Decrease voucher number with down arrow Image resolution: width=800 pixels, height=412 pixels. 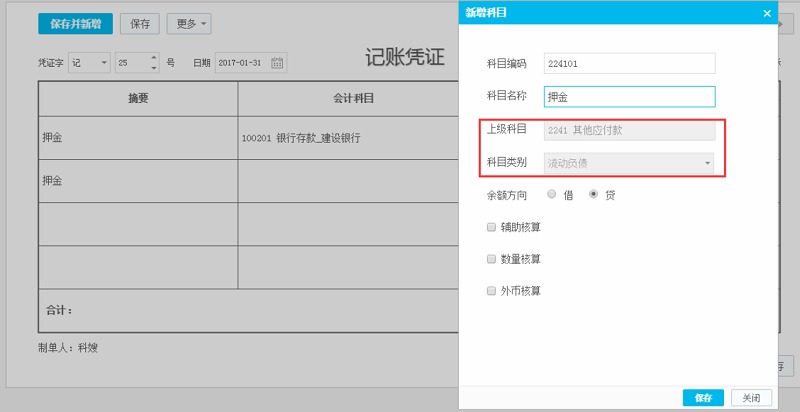click(153, 68)
